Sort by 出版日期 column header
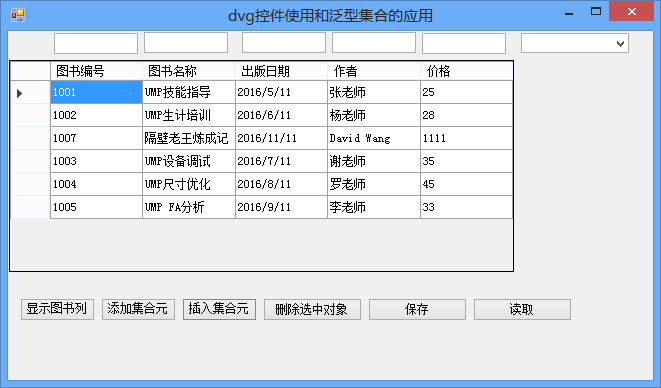Image resolution: width=661 pixels, height=388 pixels. 282,71
